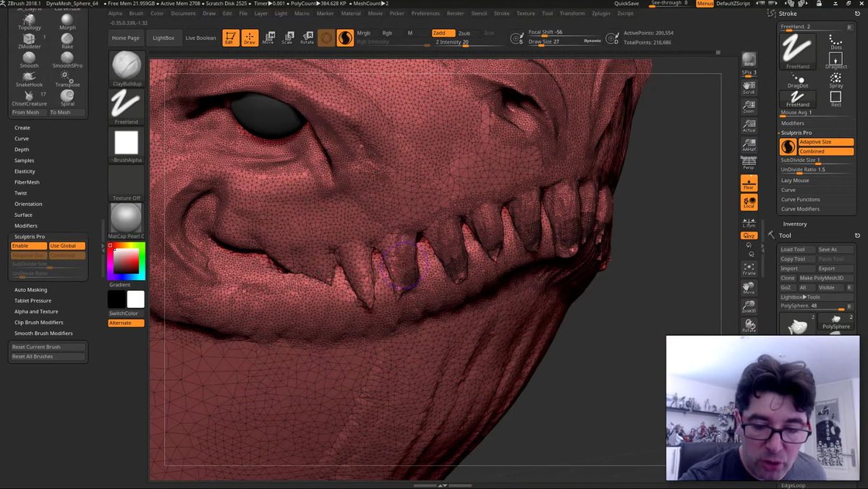Activate the Move transform mode
The width and height of the screenshot is (868, 489).
click(268, 38)
